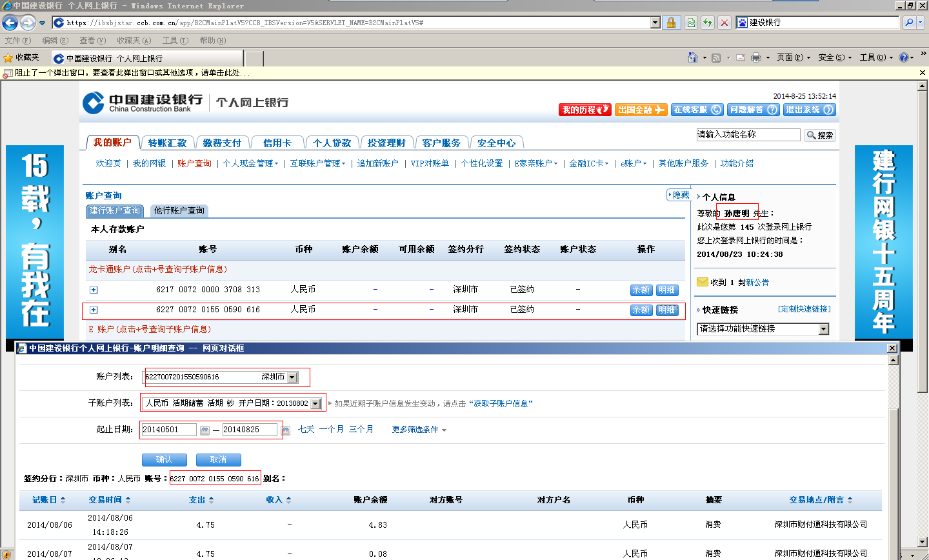
Task: Click the function name search input field
Action: 748,134
